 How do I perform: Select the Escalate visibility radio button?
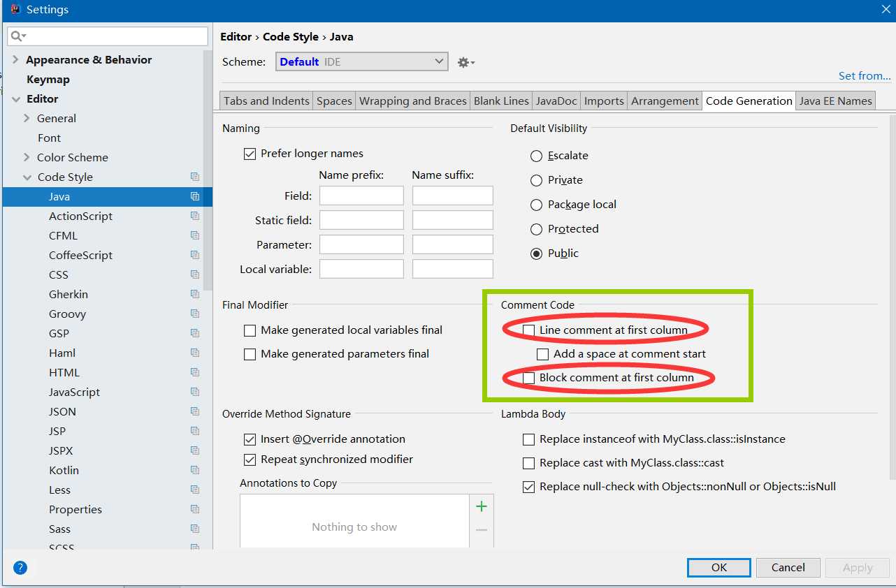[536, 156]
